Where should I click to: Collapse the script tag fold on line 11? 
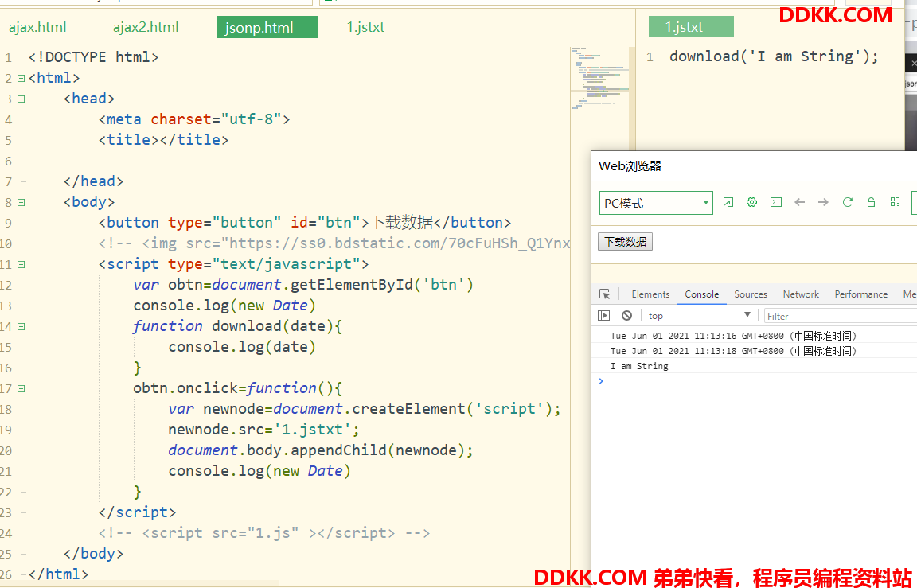(x=21, y=265)
